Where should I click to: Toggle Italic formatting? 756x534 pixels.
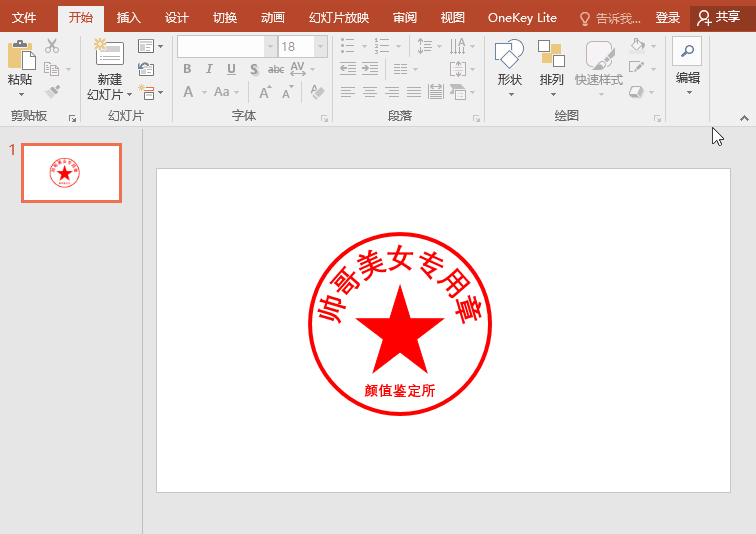click(209, 69)
